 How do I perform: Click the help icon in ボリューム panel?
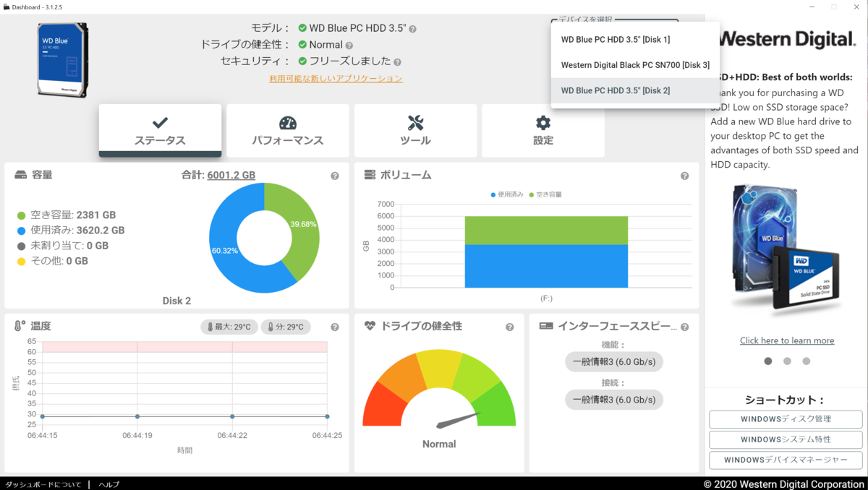(684, 176)
